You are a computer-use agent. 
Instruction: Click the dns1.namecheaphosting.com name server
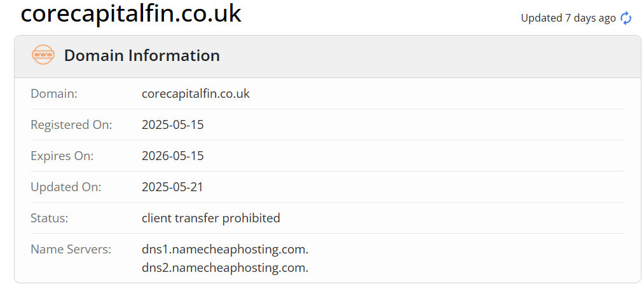tap(224, 249)
